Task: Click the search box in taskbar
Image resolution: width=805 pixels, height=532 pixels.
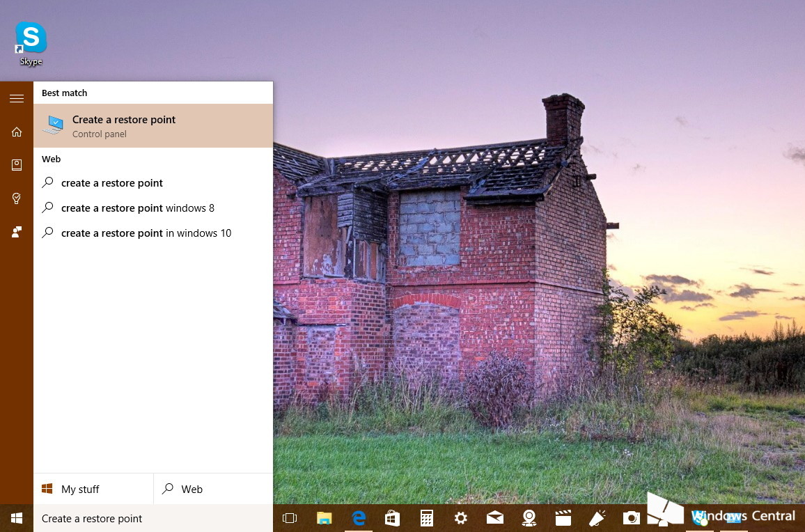Action: (153, 518)
